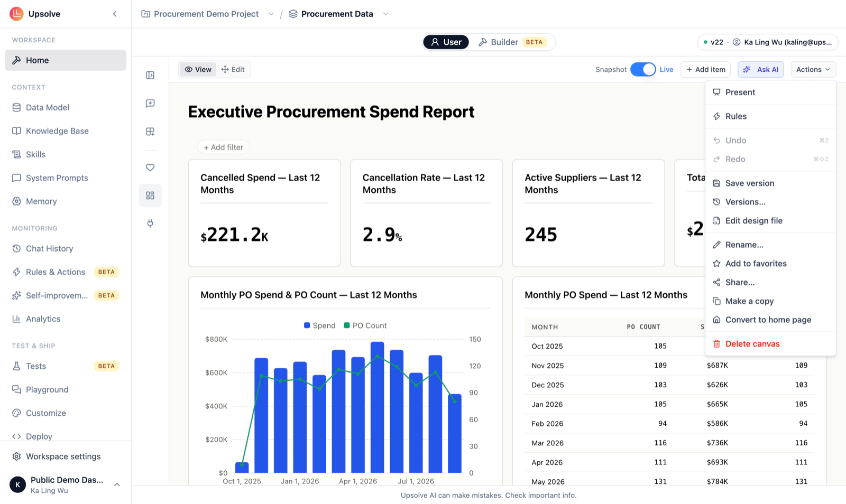Viewport: 846px width, 504px height.
Task: Open the Rules & Actions page
Action: (x=66, y=272)
